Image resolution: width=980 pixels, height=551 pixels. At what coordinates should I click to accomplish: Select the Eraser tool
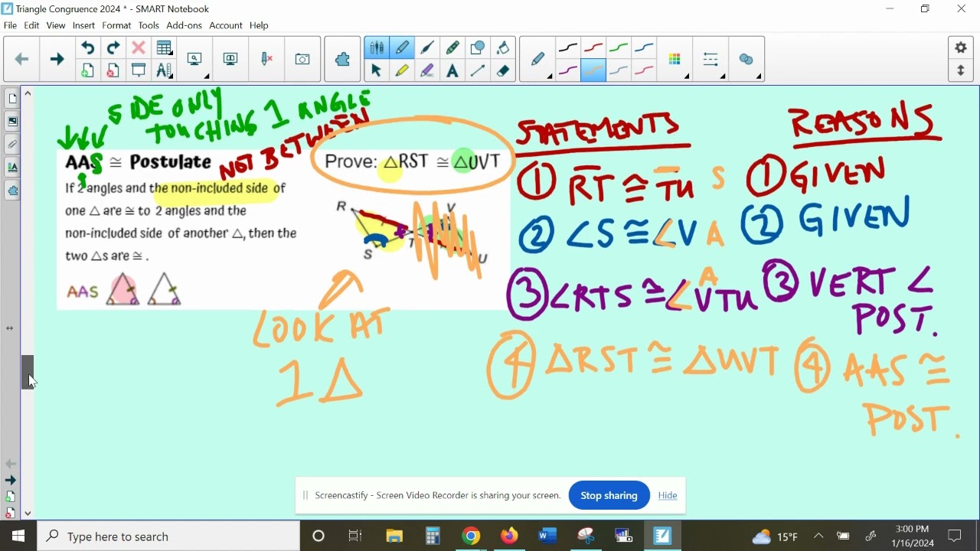[x=503, y=70]
